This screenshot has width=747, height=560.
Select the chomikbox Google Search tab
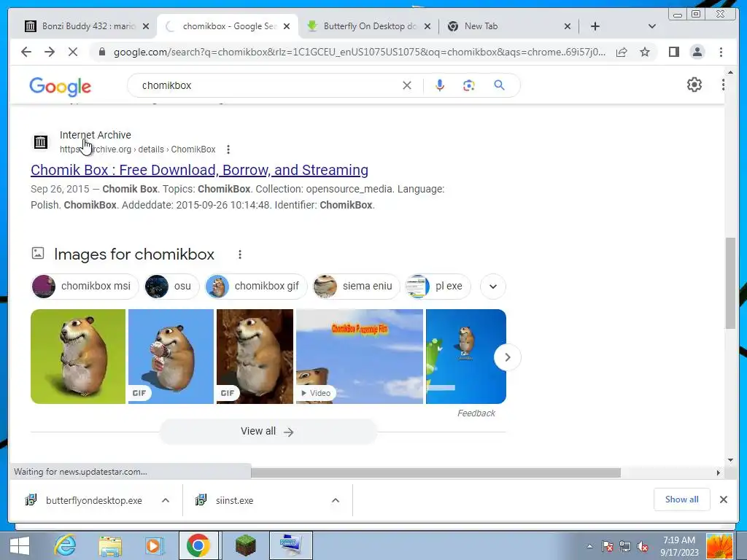(228, 26)
